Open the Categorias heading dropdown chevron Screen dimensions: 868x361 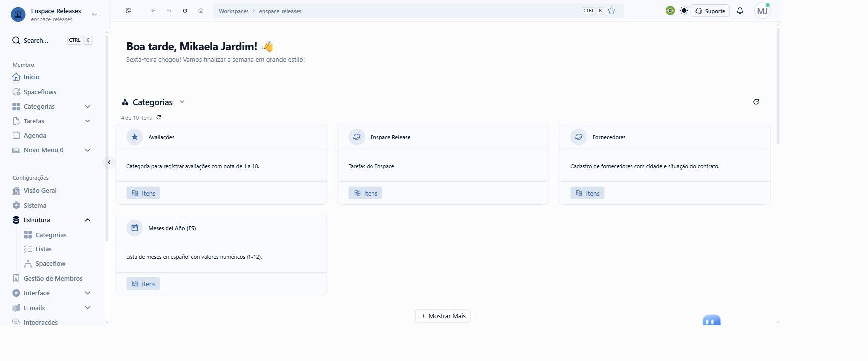point(182,102)
